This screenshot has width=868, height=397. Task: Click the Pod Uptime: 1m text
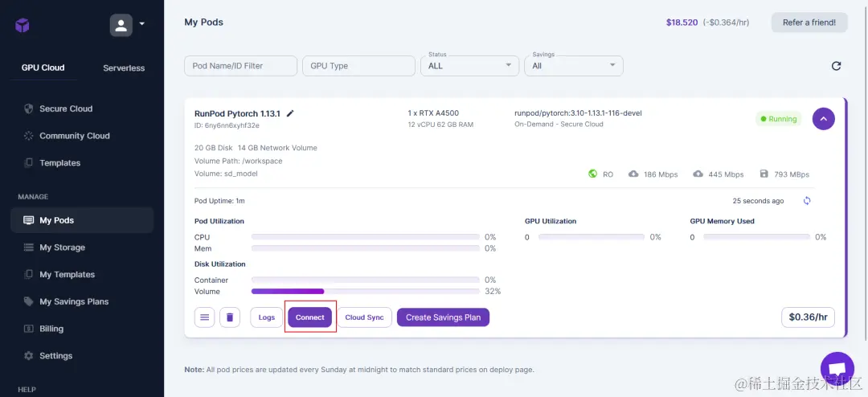coord(219,200)
